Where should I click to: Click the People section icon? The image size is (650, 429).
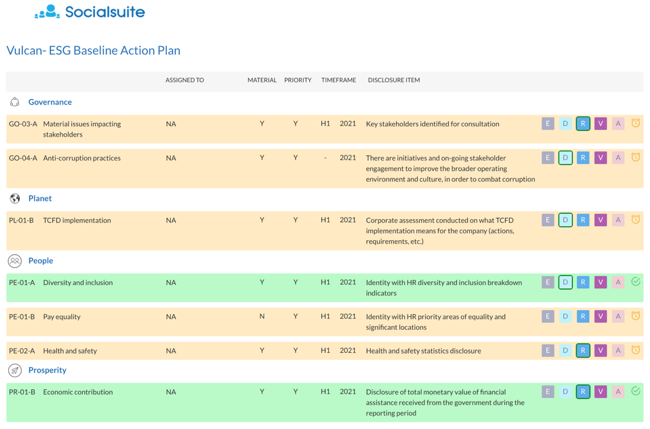[x=15, y=261]
